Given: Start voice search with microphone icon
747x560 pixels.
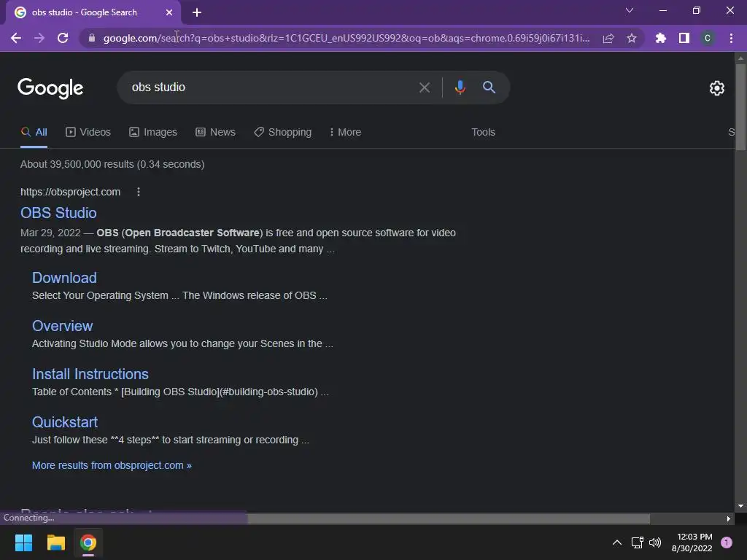Looking at the screenshot, I should (460, 87).
